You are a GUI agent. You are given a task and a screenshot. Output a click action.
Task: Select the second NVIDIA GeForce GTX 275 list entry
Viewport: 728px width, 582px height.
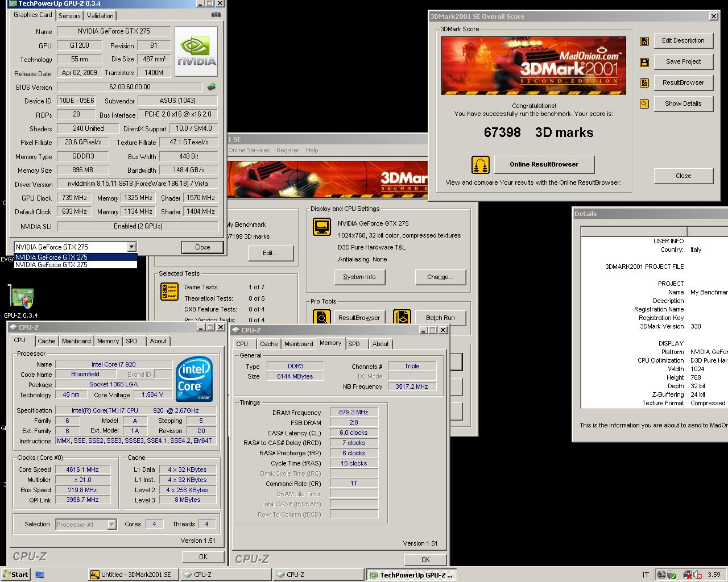tap(76, 264)
